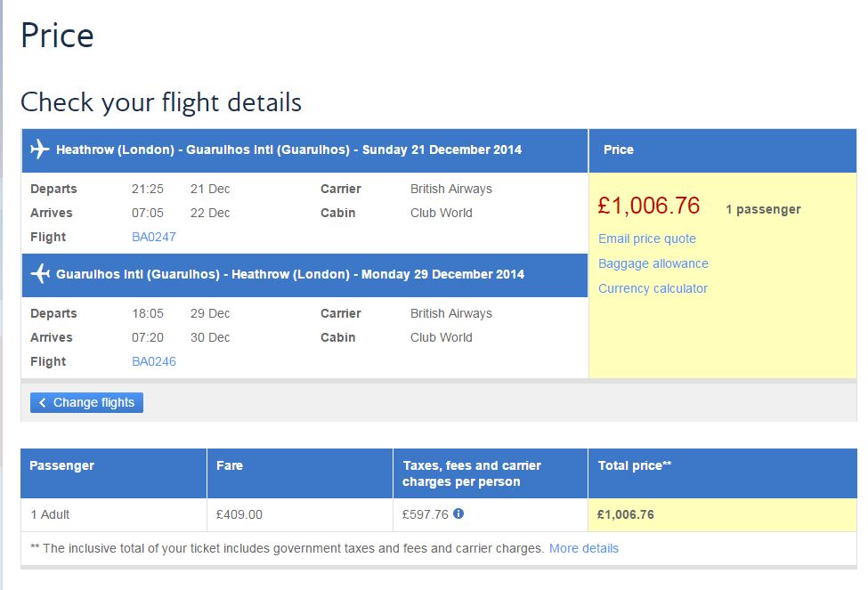Image resolution: width=868 pixels, height=590 pixels.
Task: Click the £409.00 fare value
Action: coord(239,514)
